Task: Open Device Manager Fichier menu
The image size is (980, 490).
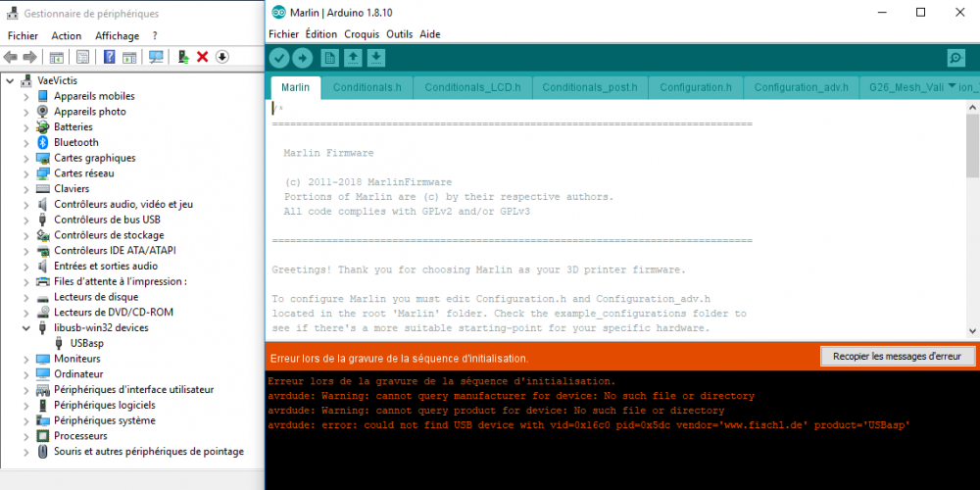Action: (24, 36)
